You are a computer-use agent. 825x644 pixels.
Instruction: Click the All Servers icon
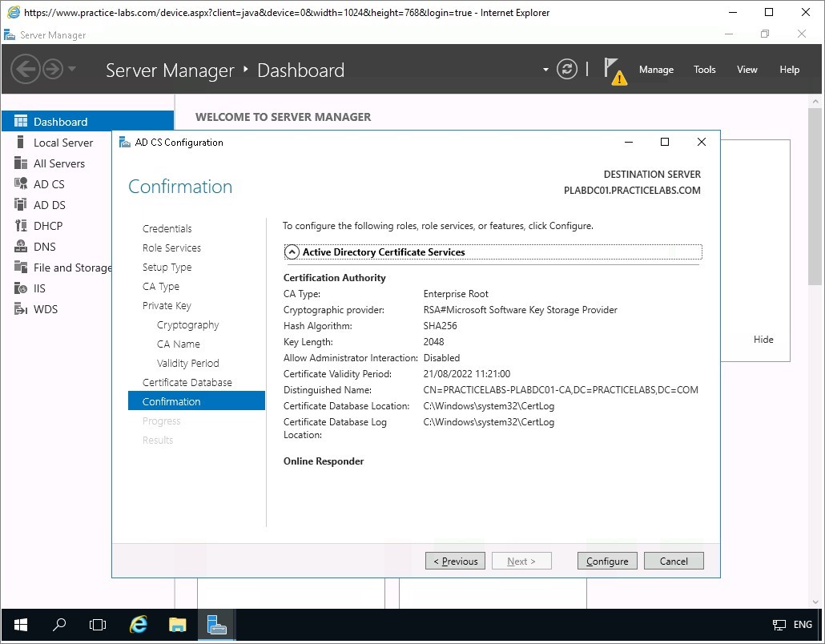tap(21, 163)
